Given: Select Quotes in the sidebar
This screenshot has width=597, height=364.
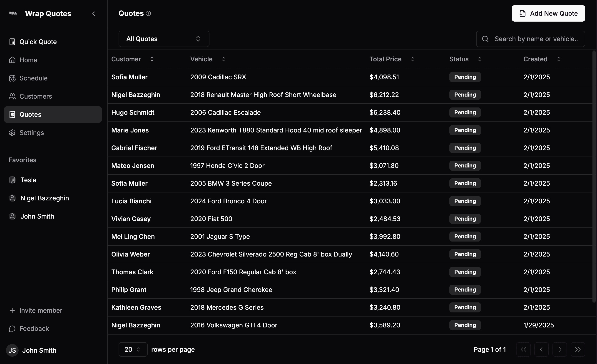Looking at the screenshot, I should pyautogui.click(x=53, y=114).
